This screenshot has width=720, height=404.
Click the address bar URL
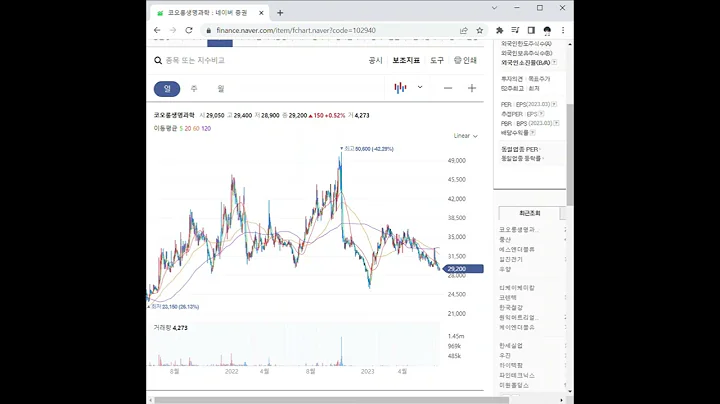[x=296, y=30]
